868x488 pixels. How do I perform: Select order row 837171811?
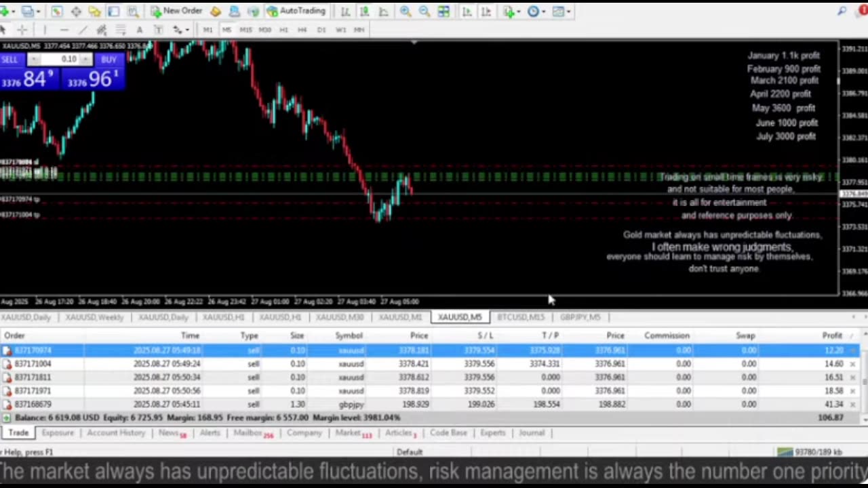(x=430, y=378)
